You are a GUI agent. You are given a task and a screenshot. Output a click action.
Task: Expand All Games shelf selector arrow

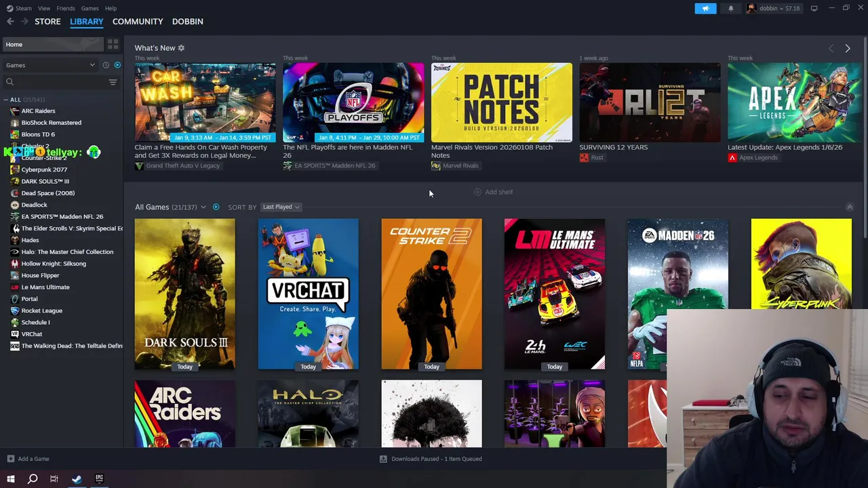point(203,207)
